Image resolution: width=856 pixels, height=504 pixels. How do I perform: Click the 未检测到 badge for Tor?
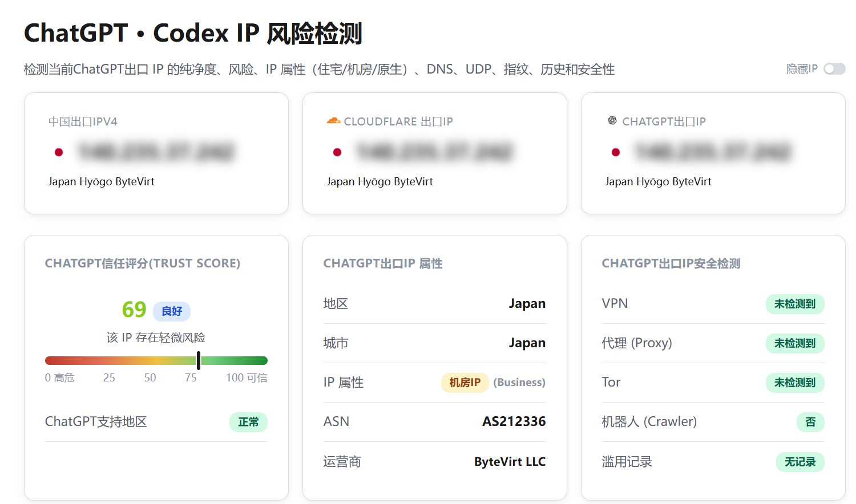coord(795,383)
